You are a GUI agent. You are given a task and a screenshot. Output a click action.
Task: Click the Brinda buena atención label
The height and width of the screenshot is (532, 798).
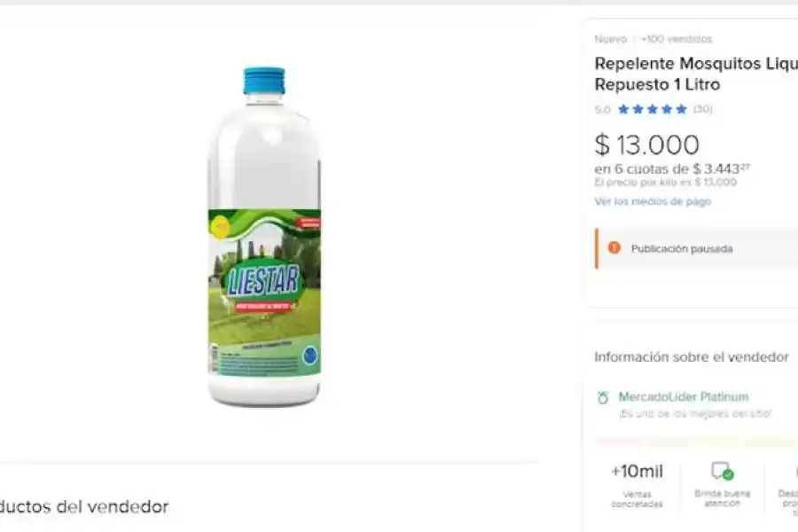coord(722,498)
